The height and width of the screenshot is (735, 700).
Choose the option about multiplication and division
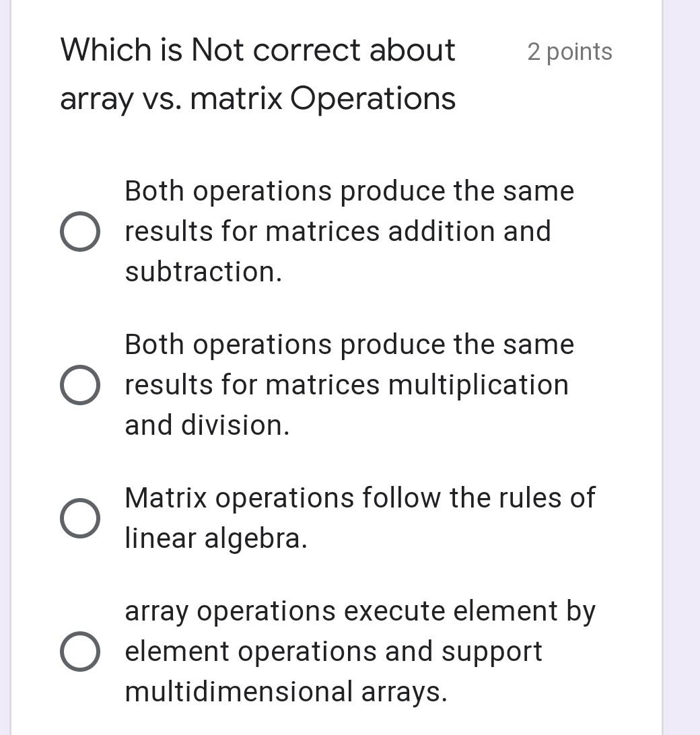pyautogui.click(x=79, y=384)
